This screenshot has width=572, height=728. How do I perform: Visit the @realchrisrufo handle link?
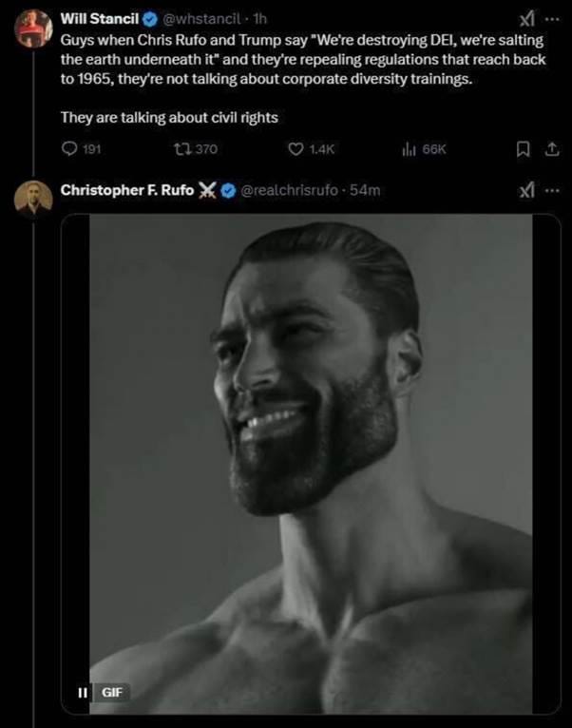click(294, 190)
